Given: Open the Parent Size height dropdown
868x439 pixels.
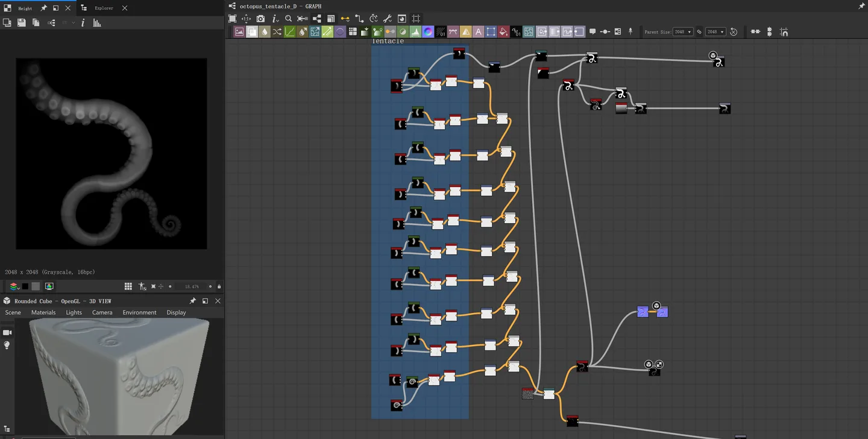Looking at the screenshot, I should click(x=715, y=32).
